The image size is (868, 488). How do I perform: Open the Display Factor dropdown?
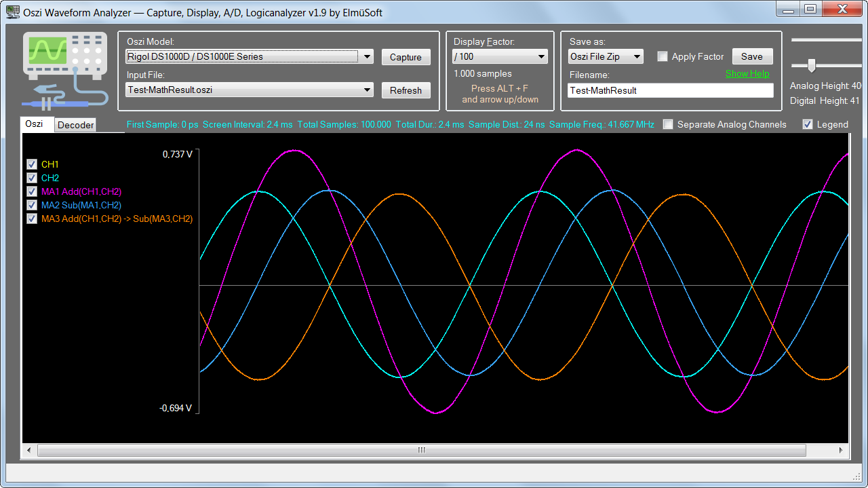[541, 57]
